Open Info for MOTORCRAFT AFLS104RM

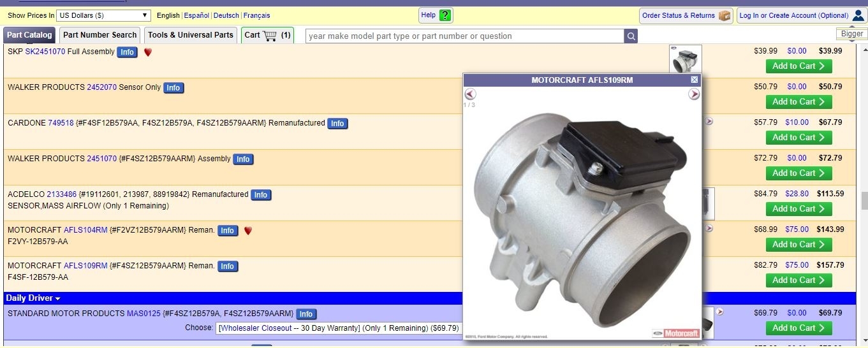(x=228, y=231)
